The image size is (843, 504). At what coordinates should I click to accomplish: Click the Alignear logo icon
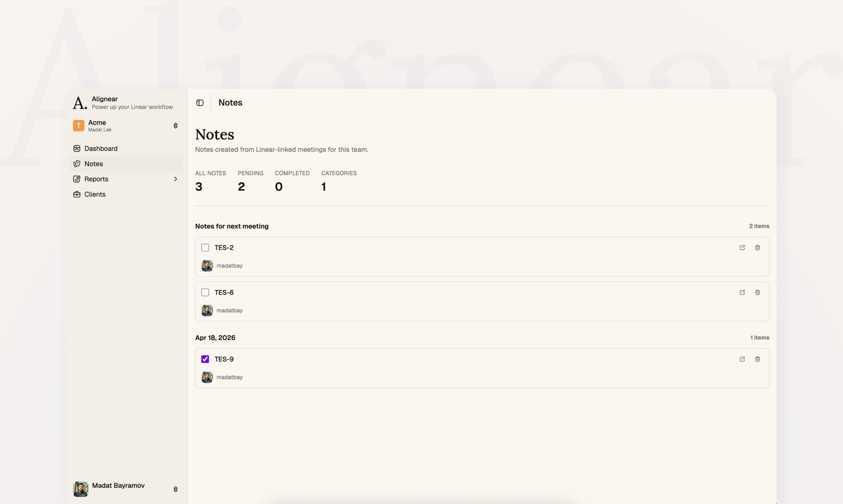[80, 103]
